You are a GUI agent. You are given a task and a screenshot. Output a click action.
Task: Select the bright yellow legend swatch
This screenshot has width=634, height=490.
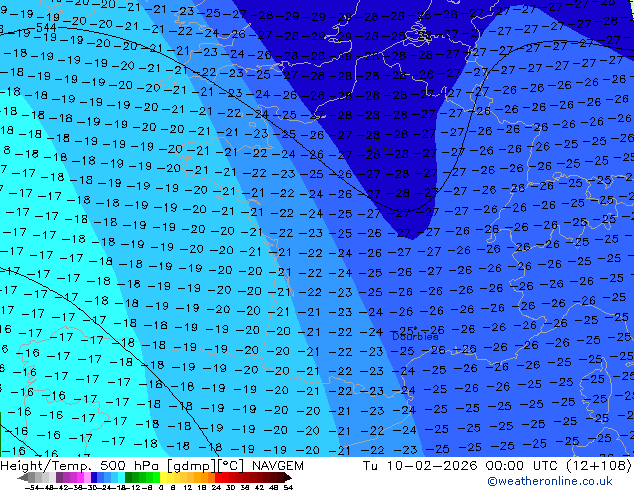(163, 477)
